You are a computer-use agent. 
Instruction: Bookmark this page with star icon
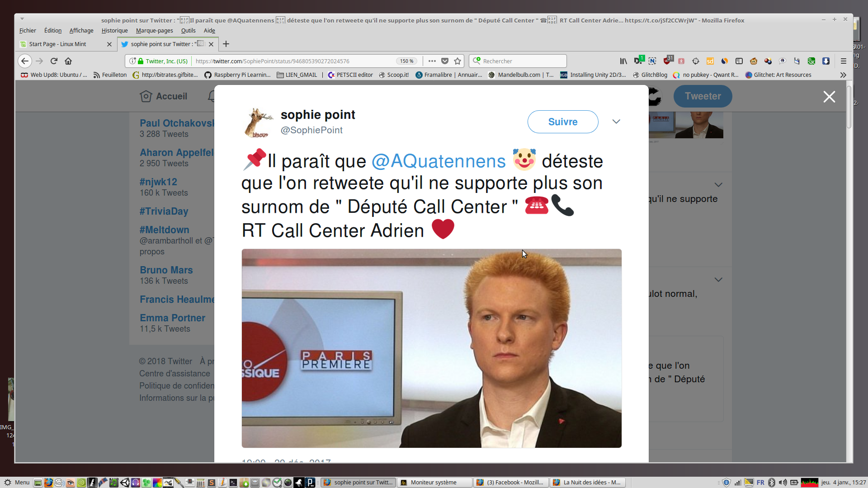coord(458,61)
